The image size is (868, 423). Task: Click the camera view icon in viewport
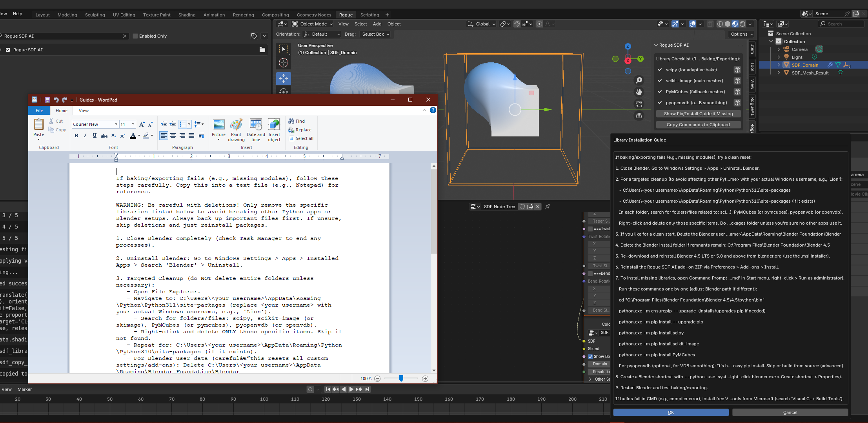[639, 104]
